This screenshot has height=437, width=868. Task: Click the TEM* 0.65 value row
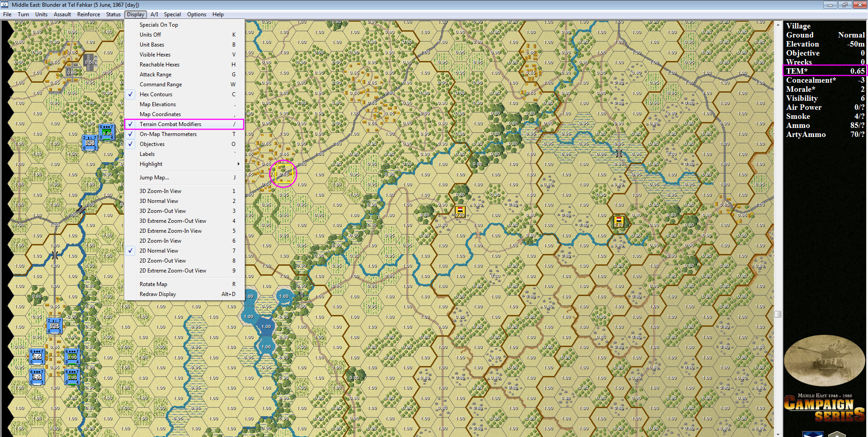[825, 71]
